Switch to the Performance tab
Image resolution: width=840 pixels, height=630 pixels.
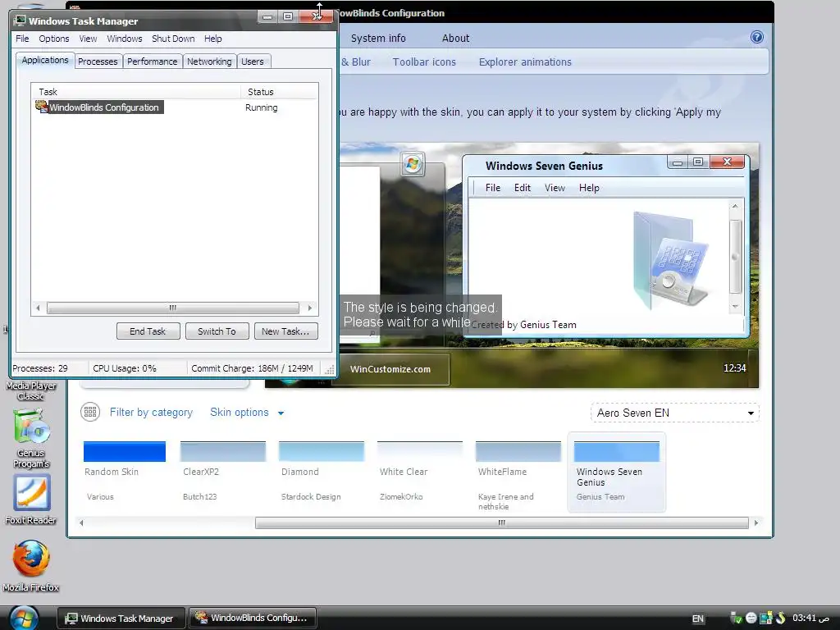(x=152, y=62)
